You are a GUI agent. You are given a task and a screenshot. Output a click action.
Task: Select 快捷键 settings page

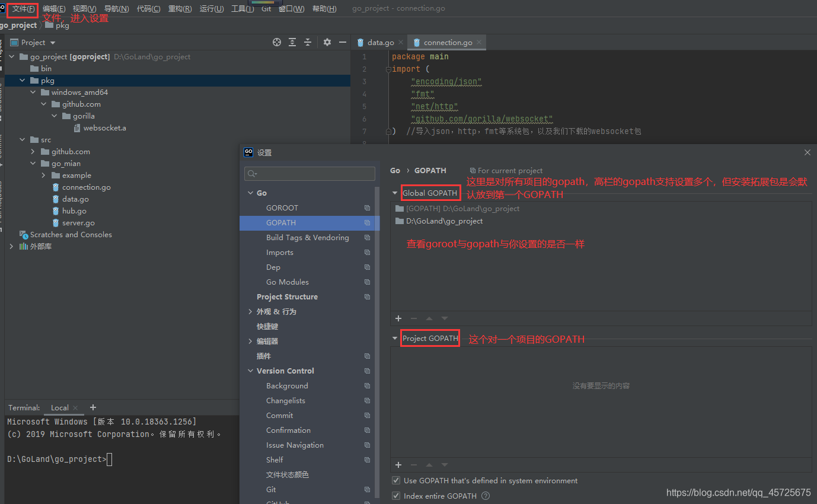coord(267,327)
